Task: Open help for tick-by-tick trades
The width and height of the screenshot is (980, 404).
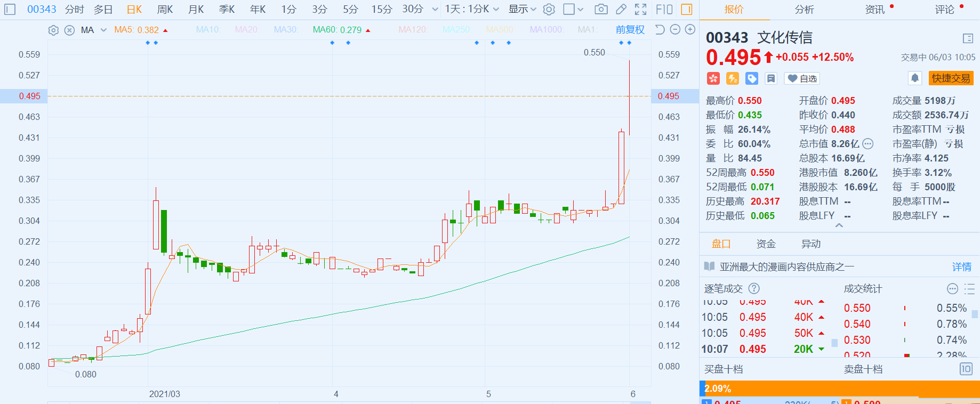Action: point(754,288)
